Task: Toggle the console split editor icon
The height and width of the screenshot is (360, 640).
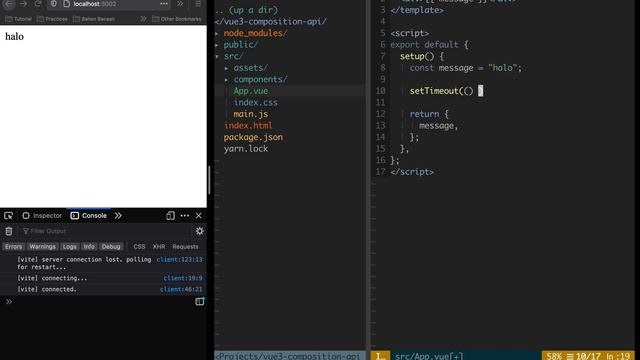Action: (x=200, y=302)
